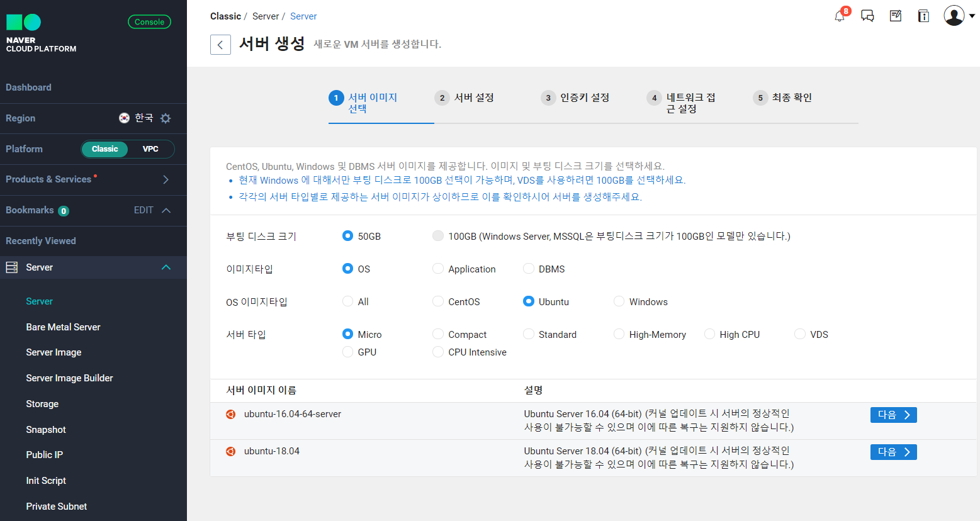Open Server Image Builder page
This screenshot has height=521, width=980.
click(70, 378)
